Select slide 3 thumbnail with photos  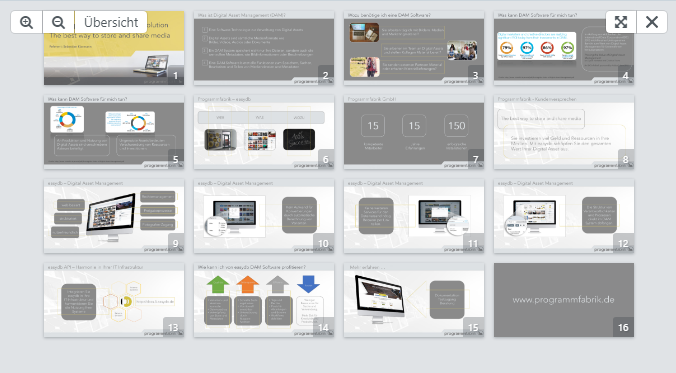[x=414, y=48]
